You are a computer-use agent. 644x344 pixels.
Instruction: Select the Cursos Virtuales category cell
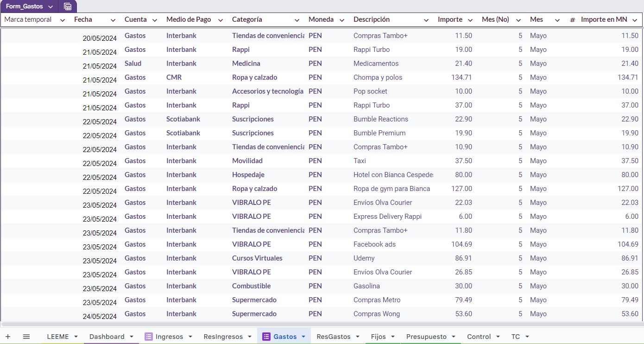pos(257,258)
